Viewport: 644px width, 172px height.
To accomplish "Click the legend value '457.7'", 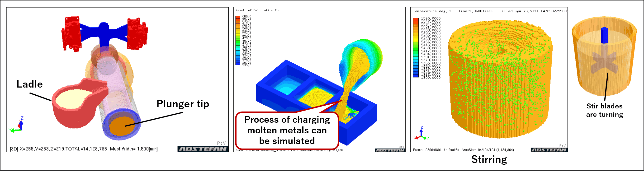I will tap(246, 41).
